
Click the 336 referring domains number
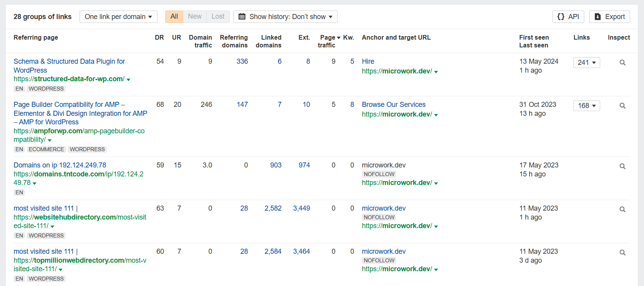coord(242,61)
